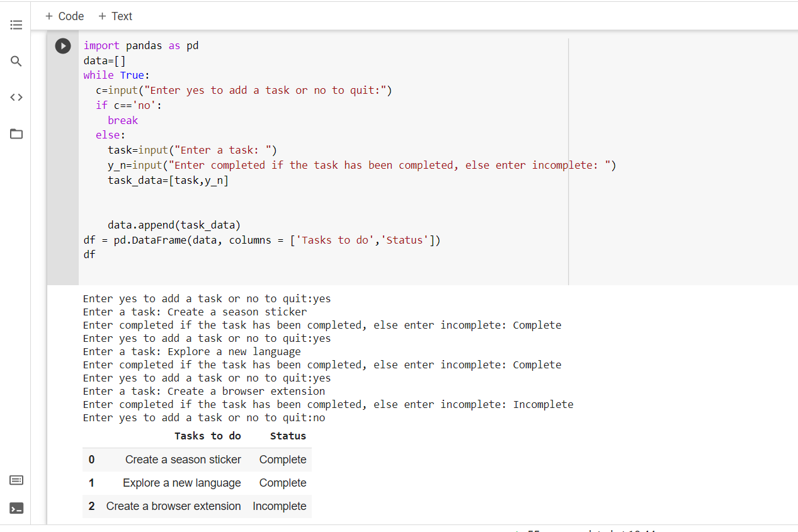The width and height of the screenshot is (798, 532).
Task: Click the Status column header
Action: [x=287, y=435]
